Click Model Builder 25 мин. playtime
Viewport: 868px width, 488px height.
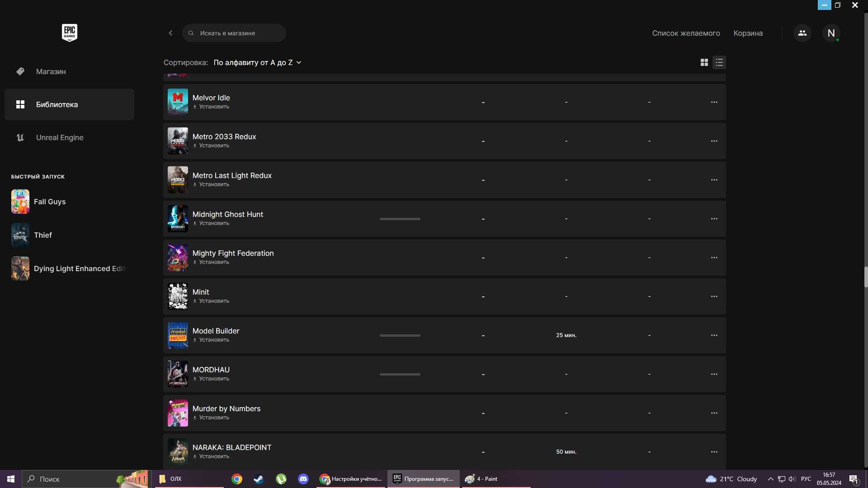click(x=566, y=335)
